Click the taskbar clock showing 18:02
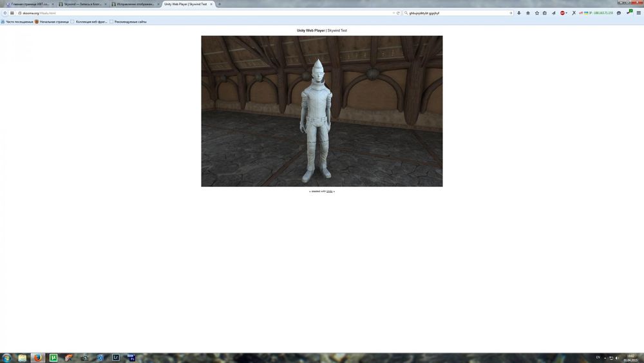This screenshot has width=644, height=363. coord(630,358)
